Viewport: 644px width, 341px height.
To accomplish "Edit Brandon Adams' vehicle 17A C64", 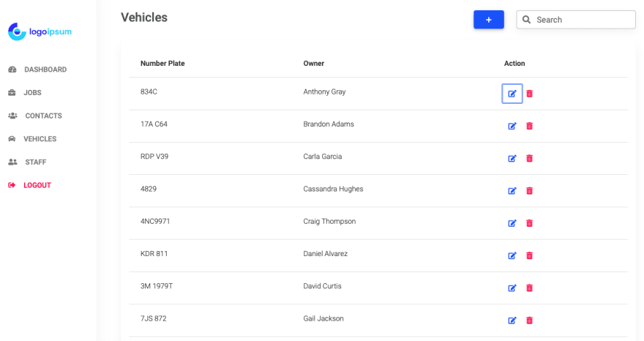I will (x=512, y=126).
